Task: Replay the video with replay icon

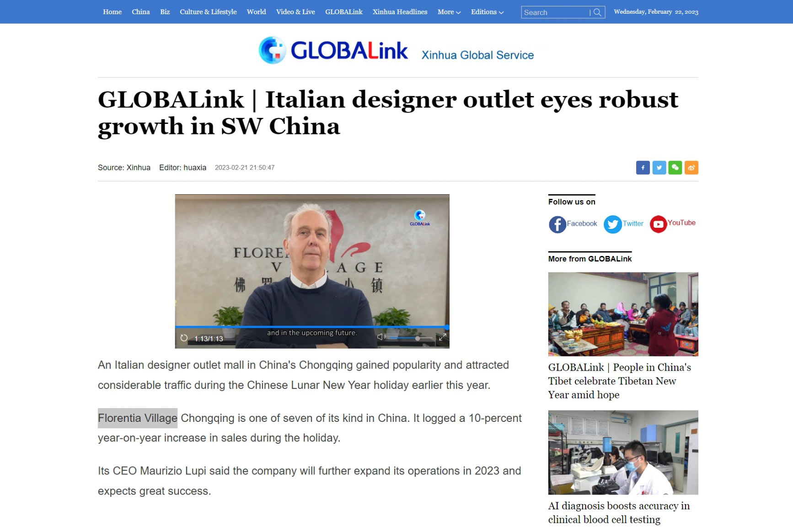Action: click(184, 338)
